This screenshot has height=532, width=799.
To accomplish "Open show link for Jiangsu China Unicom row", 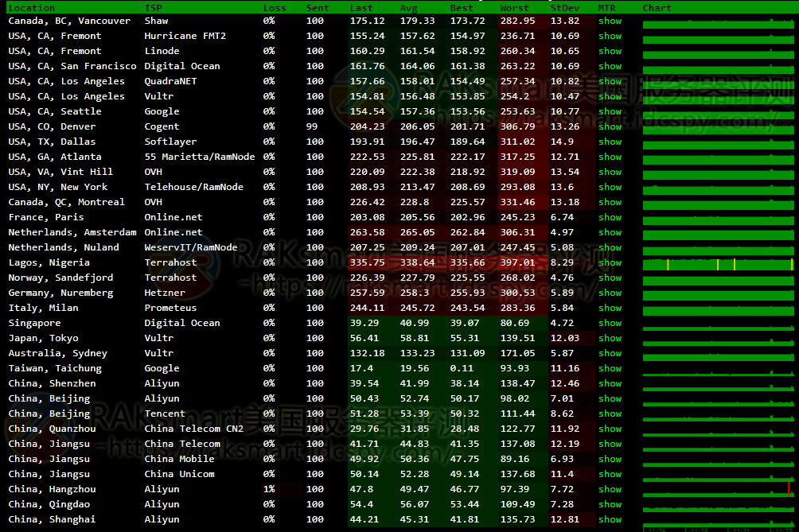I will pyautogui.click(x=610, y=474).
